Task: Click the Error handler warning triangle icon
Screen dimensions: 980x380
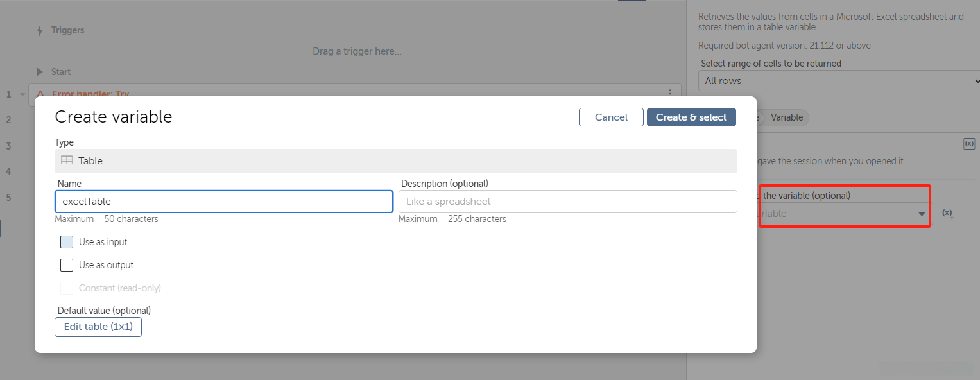Action: tap(40, 94)
